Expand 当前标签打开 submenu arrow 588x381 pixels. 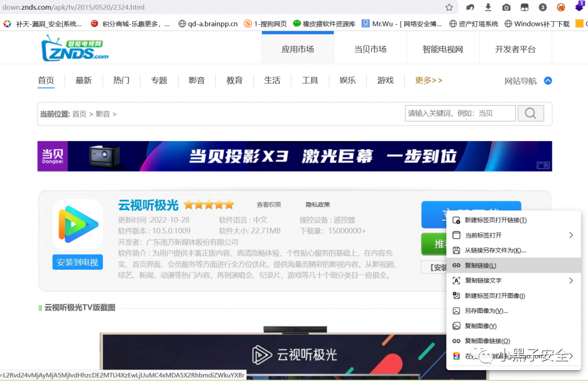pos(571,235)
